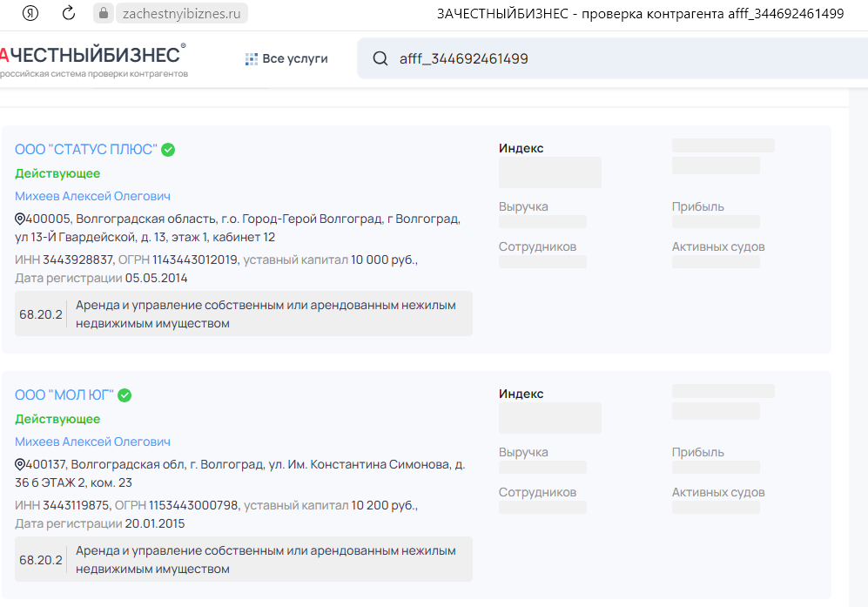The width and height of the screenshot is (868, 607).
Task: Click Действующее status of МОЛ ЮГ
Action: click(x=57, y=419)
